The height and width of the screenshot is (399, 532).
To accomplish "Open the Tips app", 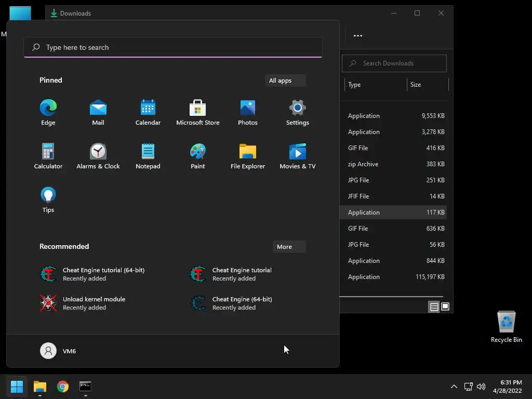I will pos(48,200).
